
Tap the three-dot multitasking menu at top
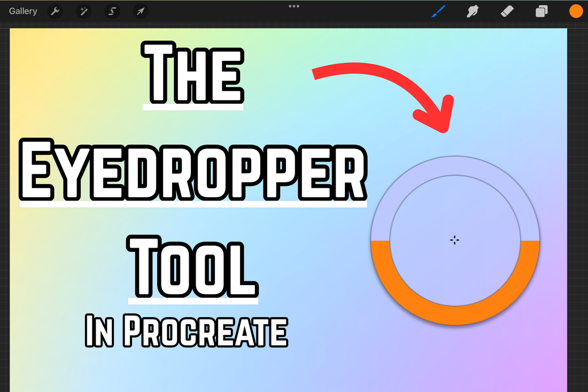pos(294,6)
